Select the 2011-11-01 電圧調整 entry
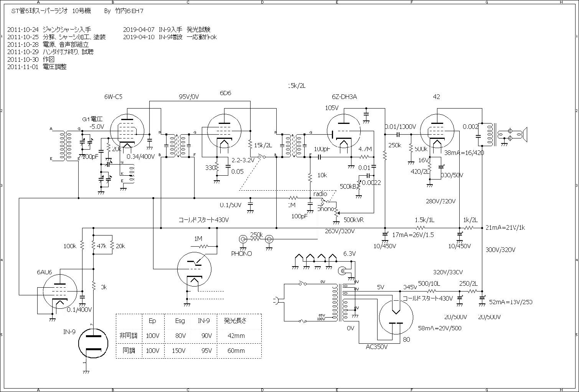This screenshot has height=392, width=579. tap(37, 67)
